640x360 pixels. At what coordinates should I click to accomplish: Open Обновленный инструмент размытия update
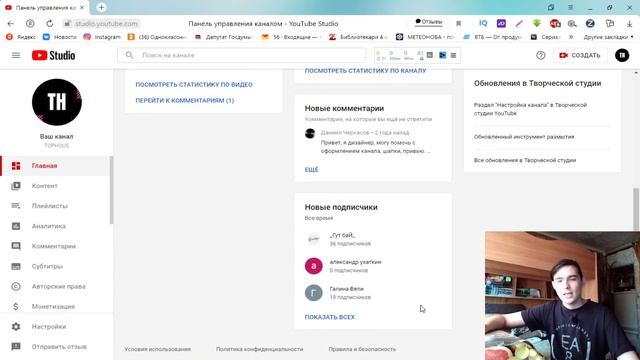click(524, 137)
